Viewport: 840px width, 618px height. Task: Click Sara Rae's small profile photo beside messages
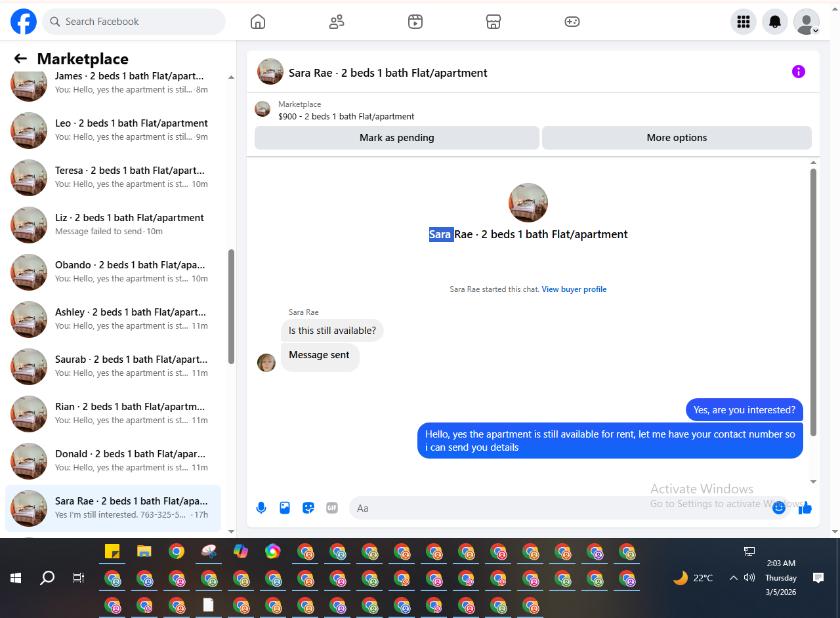click(266, 363)
